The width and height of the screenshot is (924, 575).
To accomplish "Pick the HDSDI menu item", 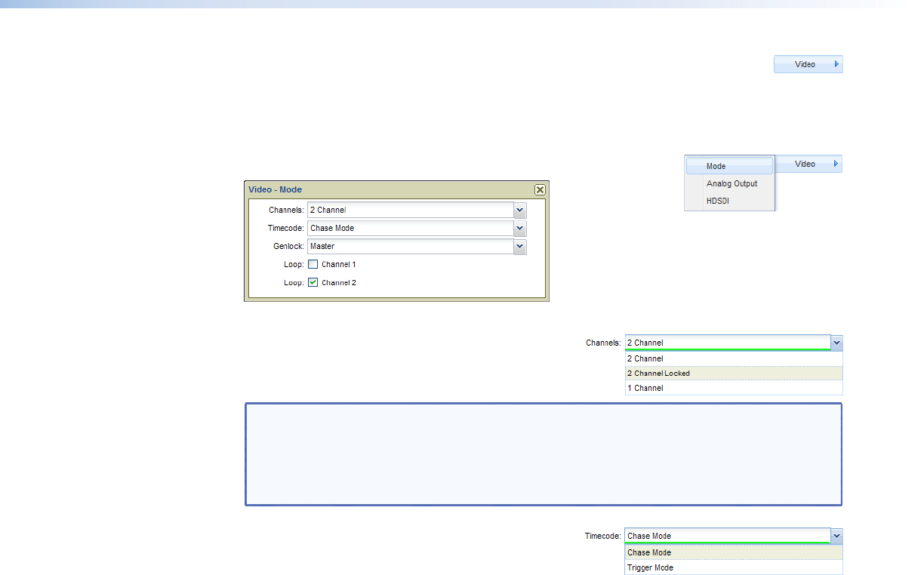I will (718, 201).
